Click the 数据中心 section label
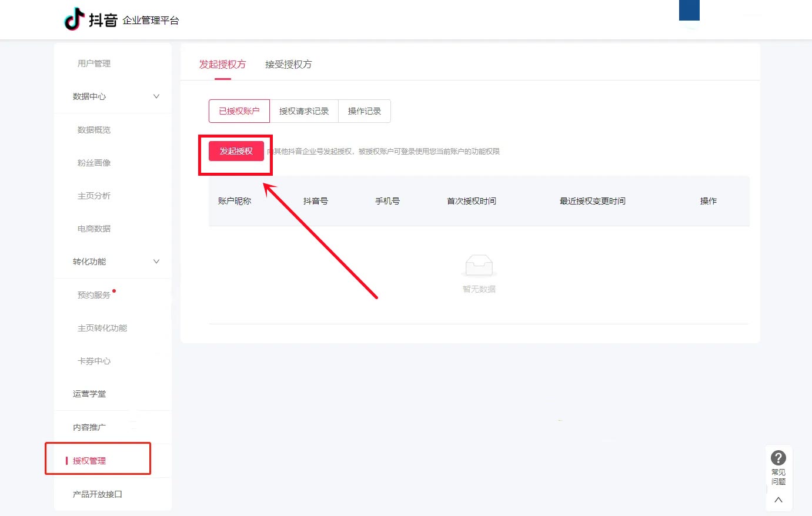This screenshot has height=516, width=812. coord(89,96)
